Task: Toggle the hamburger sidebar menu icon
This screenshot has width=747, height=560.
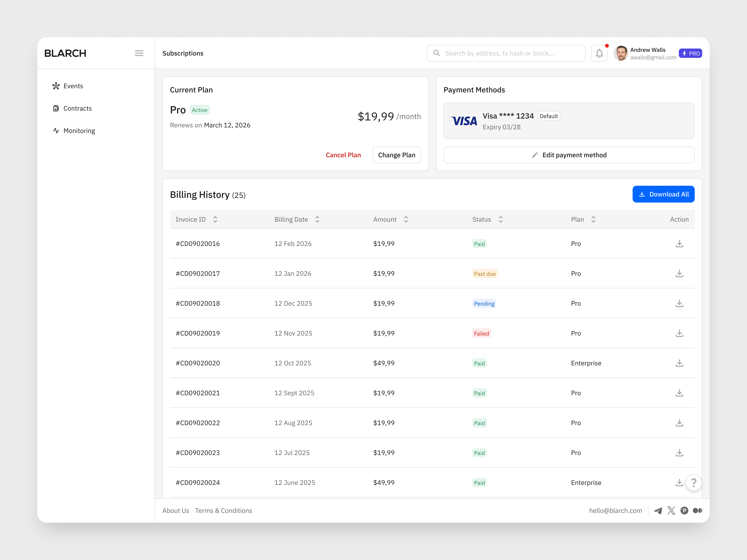Action: 139,53
